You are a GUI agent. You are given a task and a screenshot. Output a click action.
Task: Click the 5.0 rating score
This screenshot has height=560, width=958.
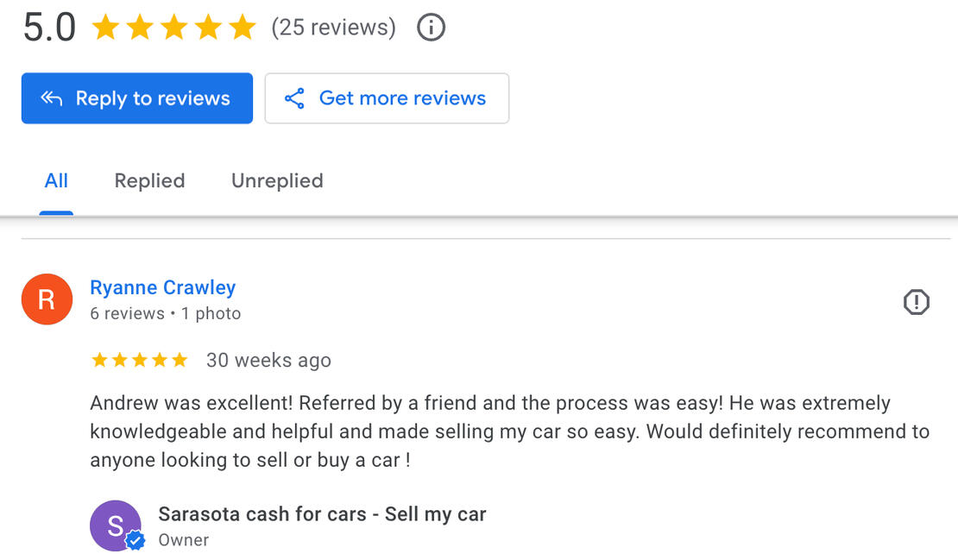[49, 28]
